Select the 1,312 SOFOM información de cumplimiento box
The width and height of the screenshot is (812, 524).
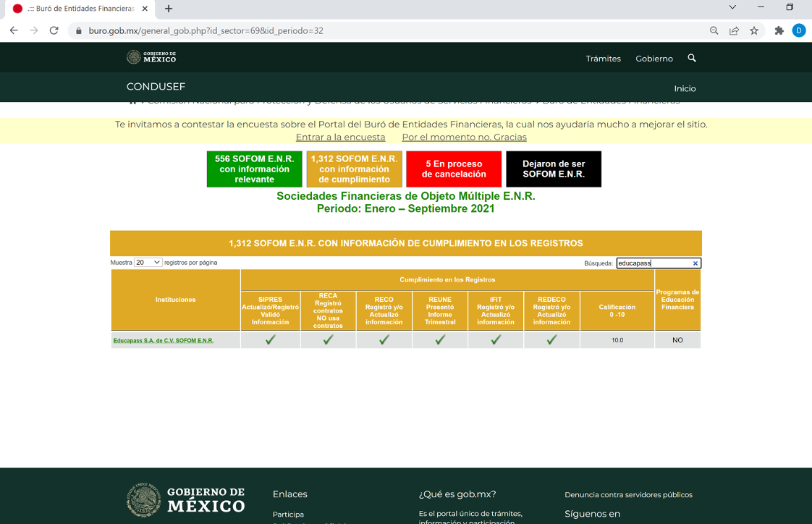(x=354, y=169)
